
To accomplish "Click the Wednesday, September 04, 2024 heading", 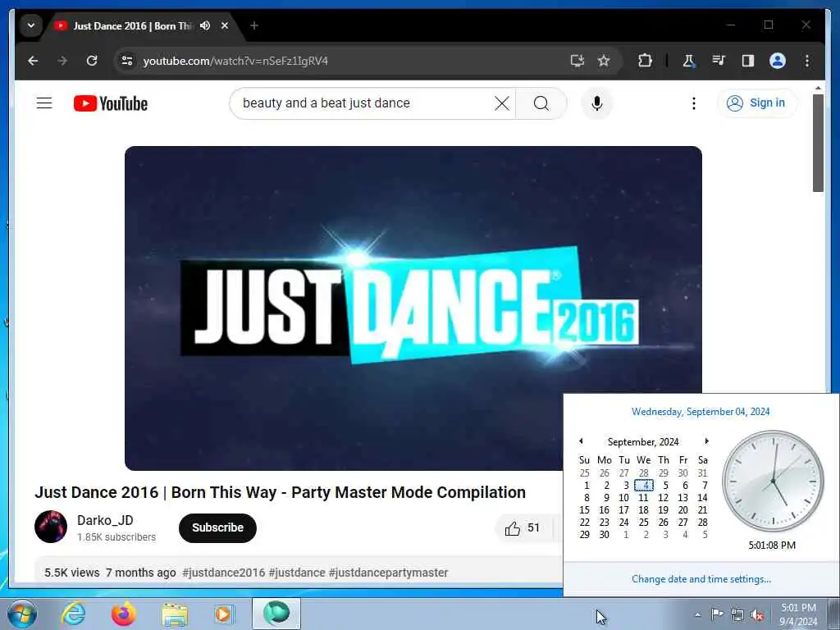I will 701,412.
